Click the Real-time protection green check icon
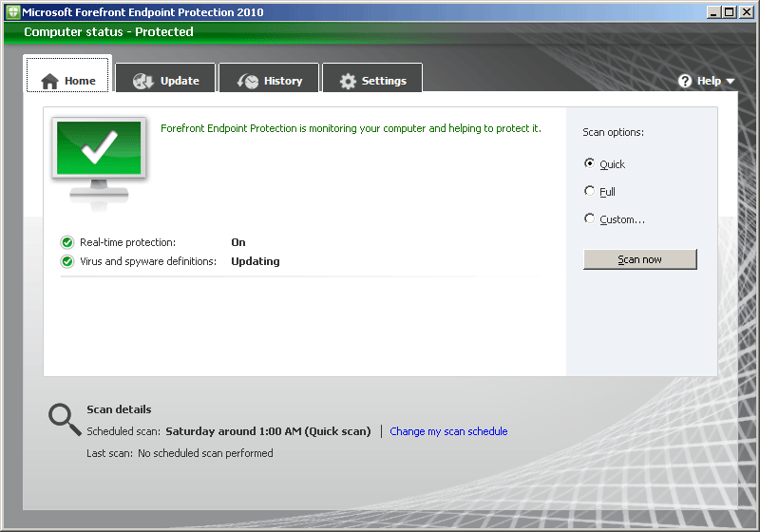This screenshot has width=760, height=532. click(x=66, y=242)
